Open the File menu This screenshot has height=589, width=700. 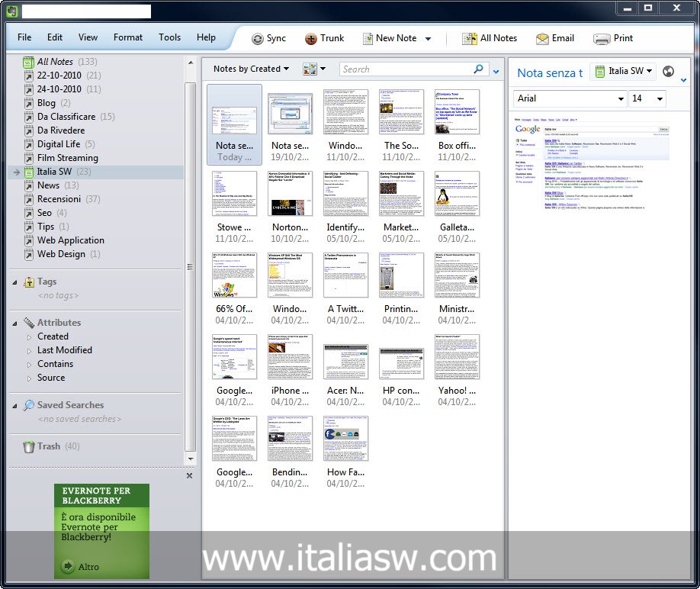(24, 37)
